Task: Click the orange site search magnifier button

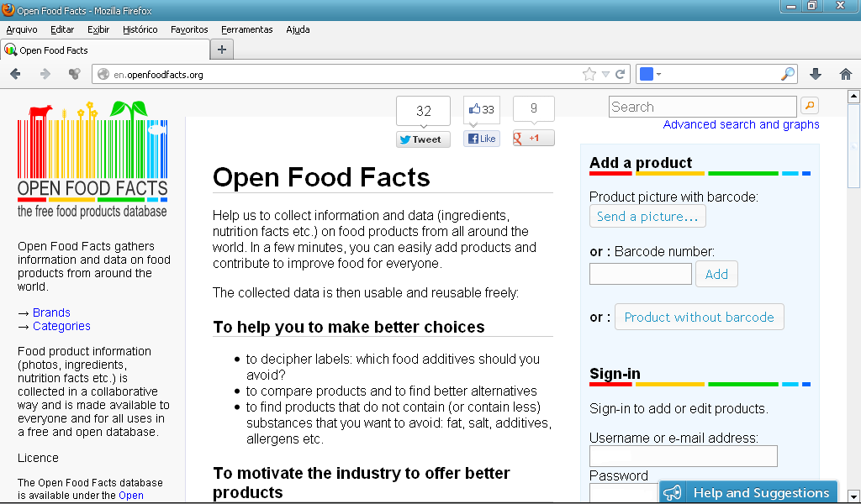Action: 809,106
